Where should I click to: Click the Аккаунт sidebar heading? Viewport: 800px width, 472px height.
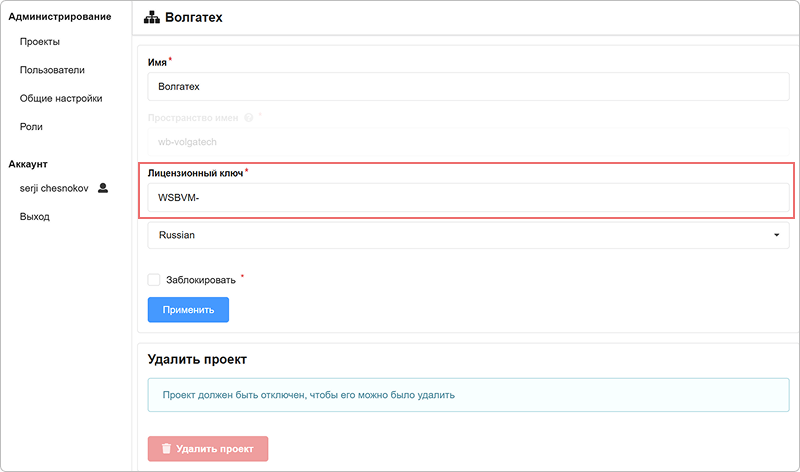[x=28, y=164]
